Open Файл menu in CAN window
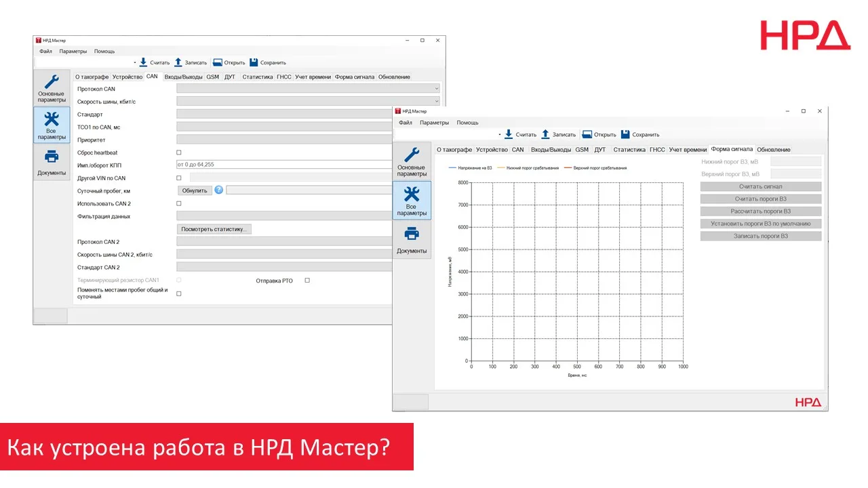The width and height of the screenshot is (868, 488). tap(45, 51)
